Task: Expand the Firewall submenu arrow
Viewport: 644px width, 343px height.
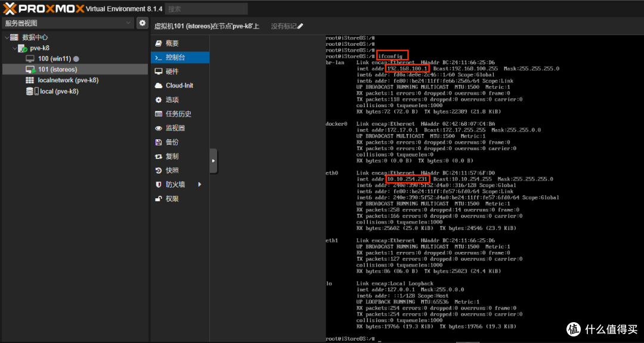Action: 200,185
